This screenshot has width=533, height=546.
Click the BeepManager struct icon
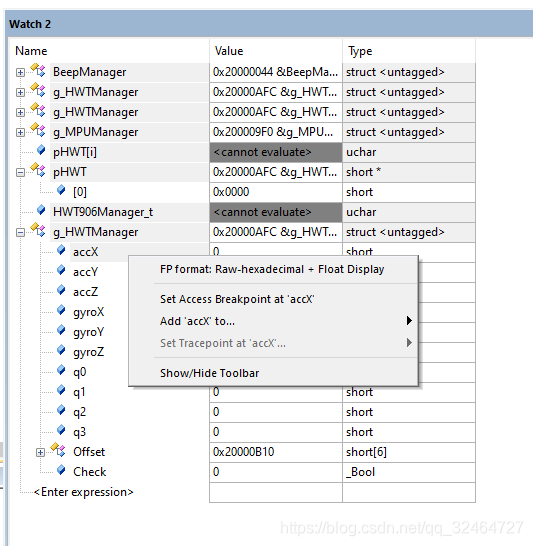(x=38, y=70)
